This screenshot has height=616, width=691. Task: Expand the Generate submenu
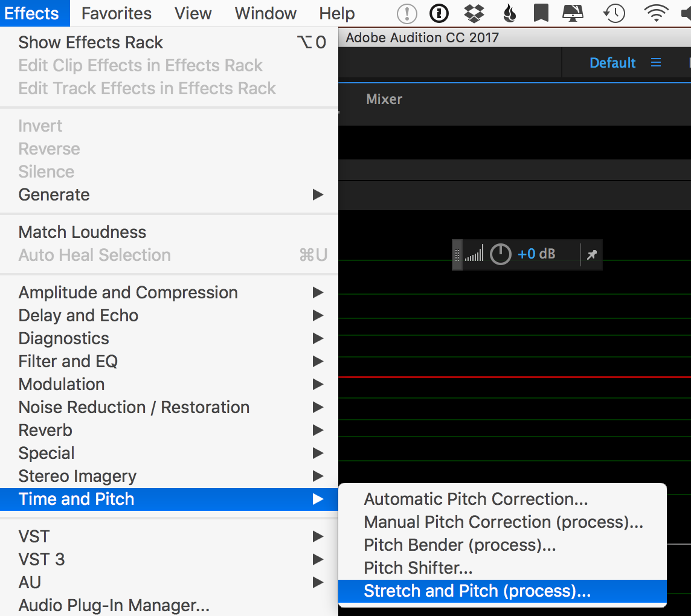tap(54, 194)
